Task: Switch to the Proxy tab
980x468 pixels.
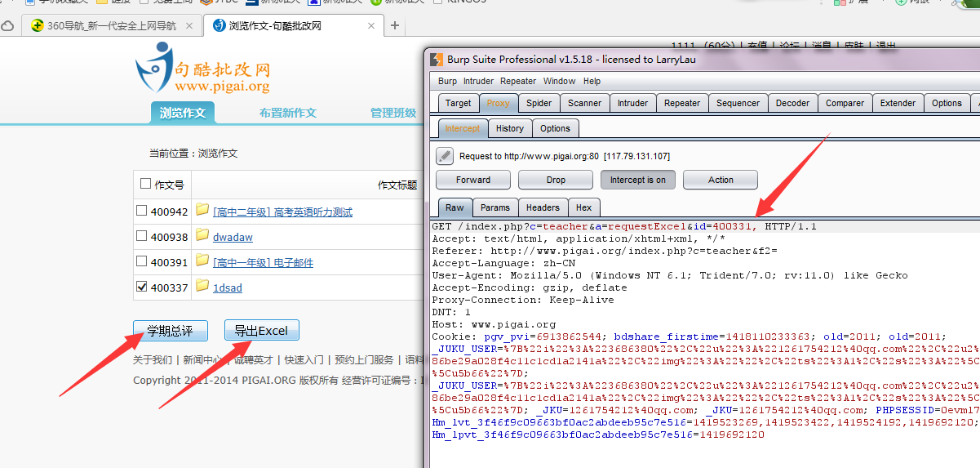Action: point(498,103)
